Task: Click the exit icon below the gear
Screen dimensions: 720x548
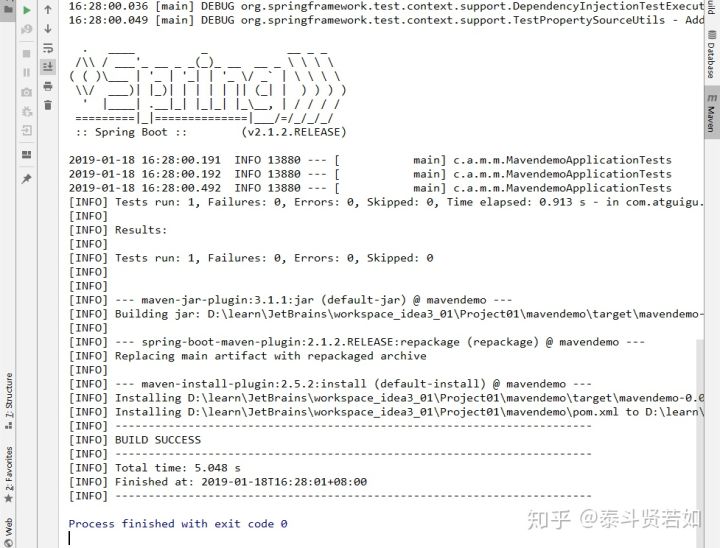Action: click(27, 131)
